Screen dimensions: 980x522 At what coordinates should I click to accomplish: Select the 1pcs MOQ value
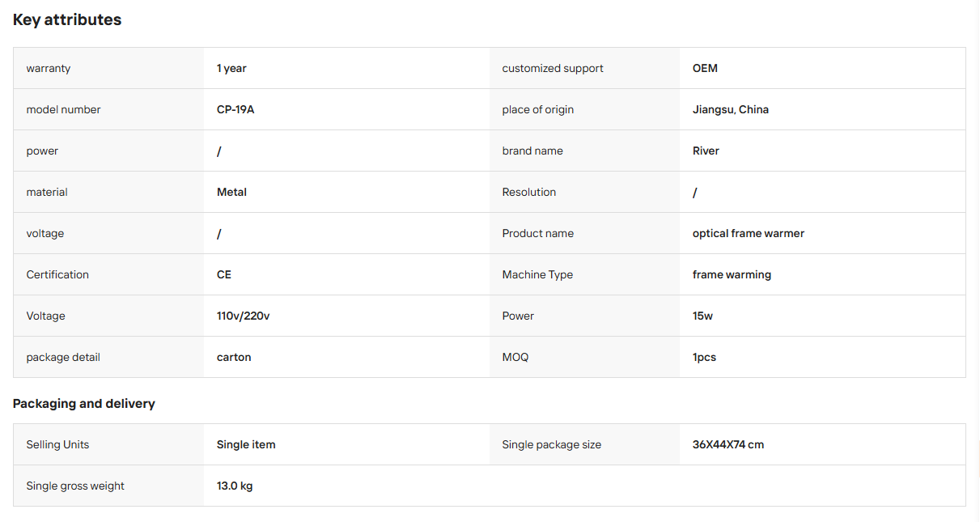click(x=704, y=357)
